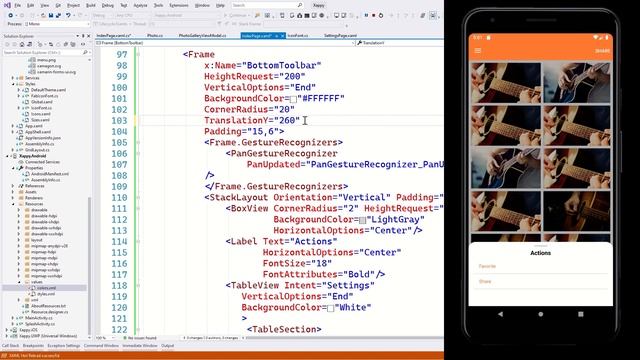
Task: Click the Solution Explorer search magnifier icon
Action: pos(85,52)
